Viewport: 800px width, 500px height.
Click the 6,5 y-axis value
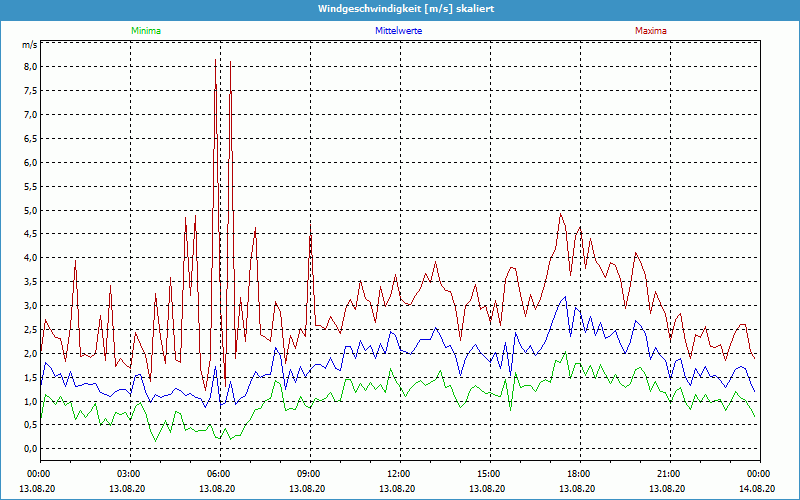pyautogui.click(x=31, y=139)
